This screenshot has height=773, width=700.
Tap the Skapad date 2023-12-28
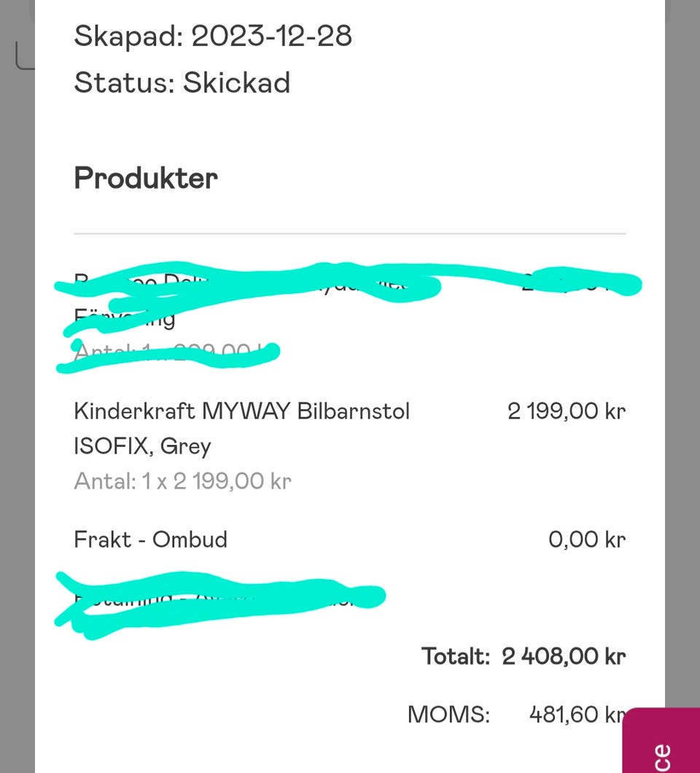(x=271, y=36)
